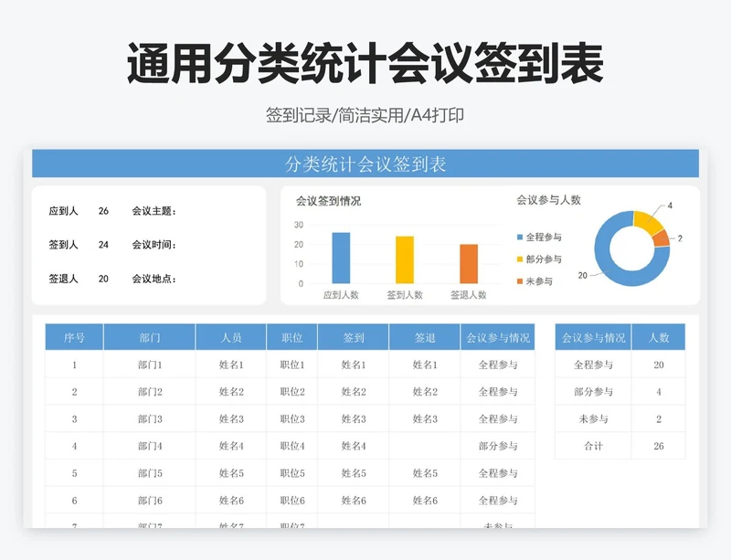
Task: Click the 签到人 label
Action: click(x=63, y=245)
